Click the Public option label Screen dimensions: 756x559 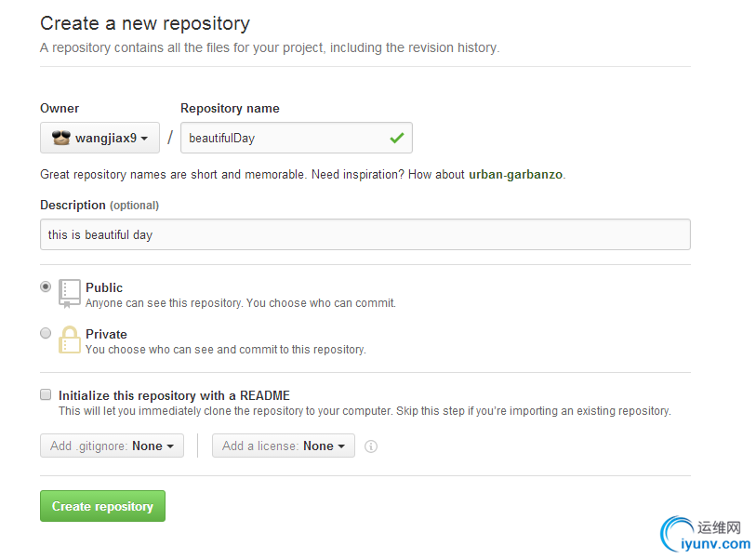click(104, 287)
